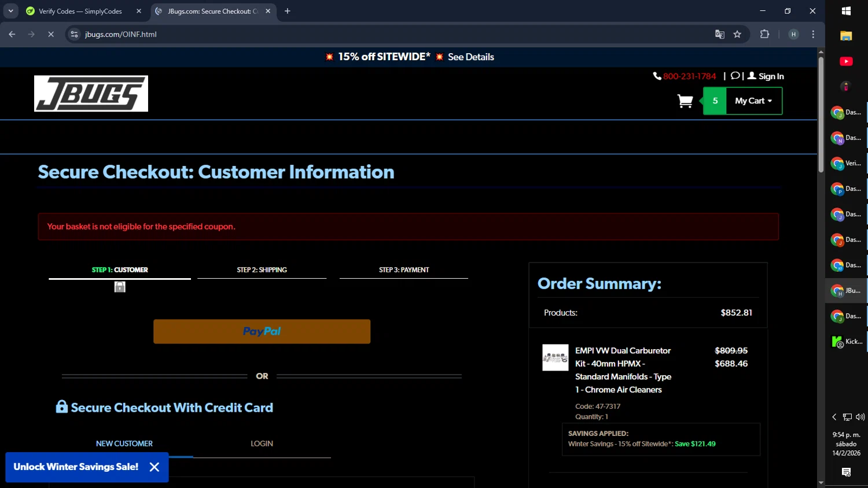The height and width of the screenshot is (488, 868).
Task: Switch to the New Customer tab
Action: coord(124,443)
